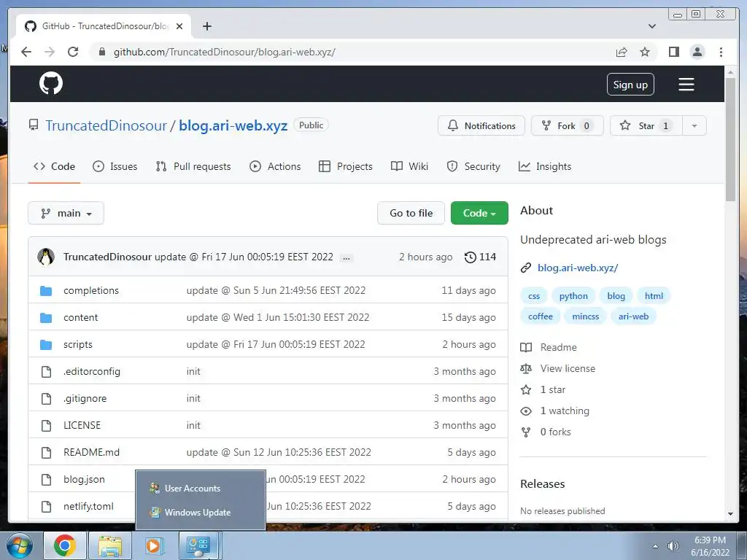
Task: Open Windows Explorer from taskbar
Action: 110,545
